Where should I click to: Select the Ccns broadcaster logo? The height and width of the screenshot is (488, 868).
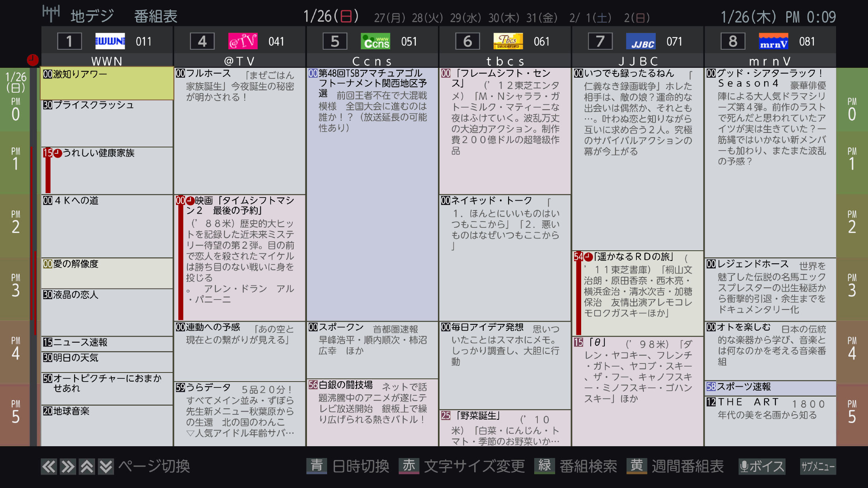(375, 41)
